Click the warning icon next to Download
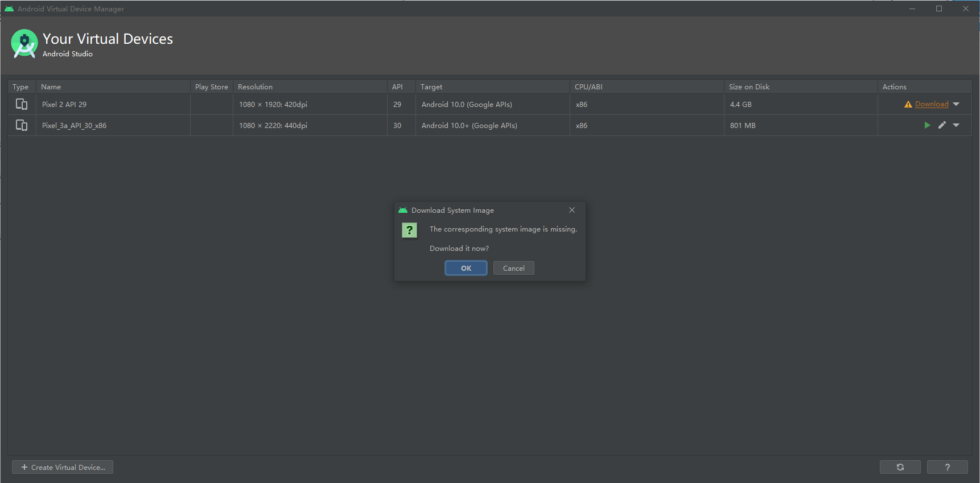980x483 pixels. [x=908, y=104]
